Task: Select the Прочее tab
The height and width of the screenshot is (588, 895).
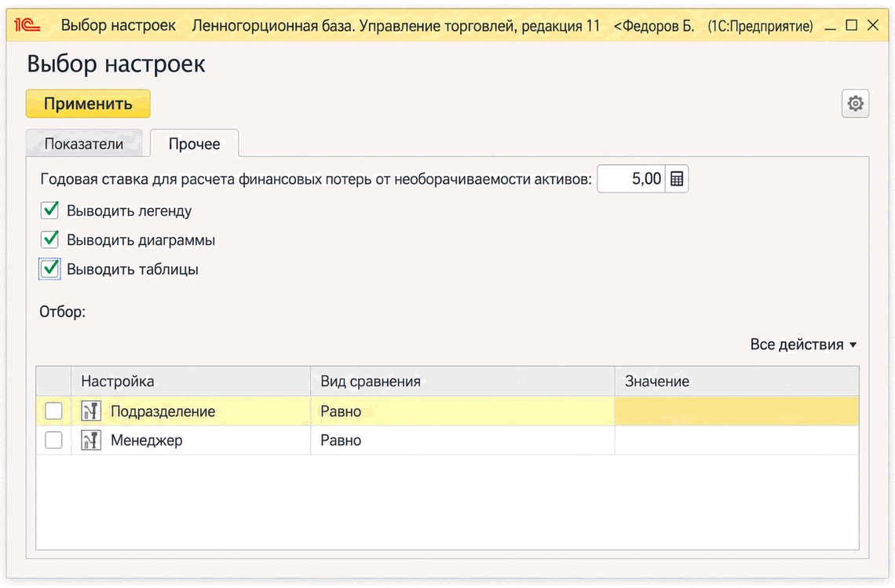Action: [194, 144]
